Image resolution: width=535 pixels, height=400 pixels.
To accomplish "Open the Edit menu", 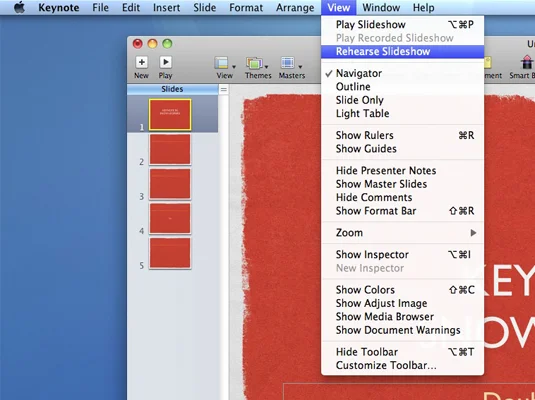I will tap(131, 8).
